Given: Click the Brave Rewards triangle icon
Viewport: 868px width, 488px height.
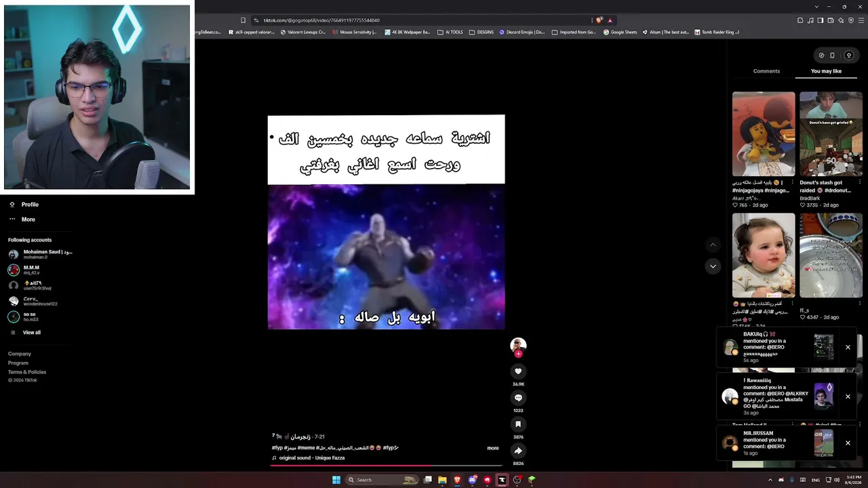Looking at the screenshot, I should click(610, 20).
